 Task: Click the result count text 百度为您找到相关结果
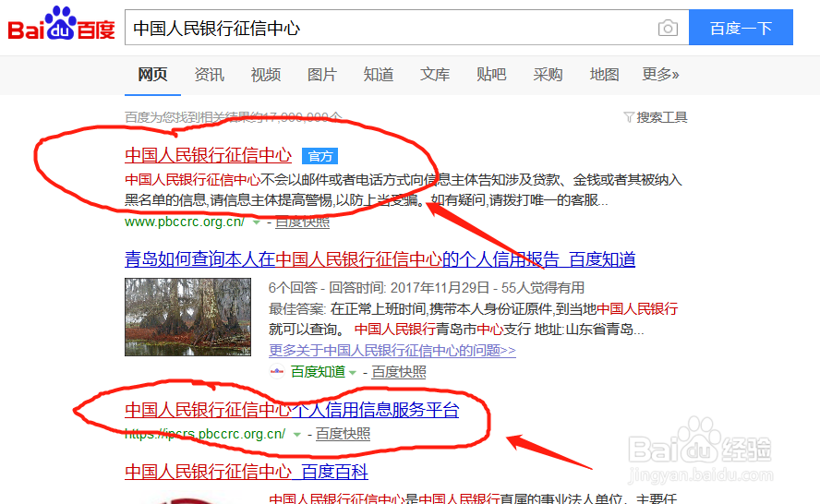coord(234,117)
